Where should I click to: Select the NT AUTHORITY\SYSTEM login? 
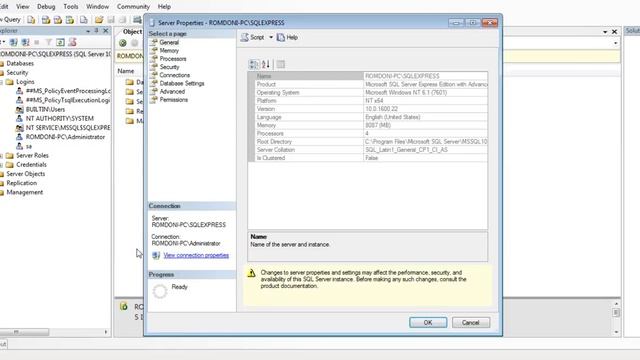pos(60,118)
